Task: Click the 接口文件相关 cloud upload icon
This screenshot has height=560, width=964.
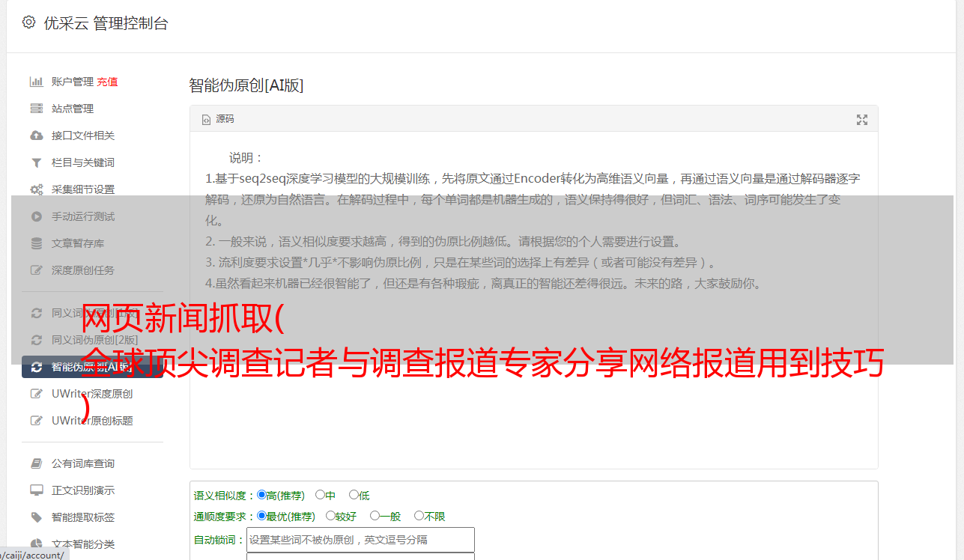Action: [36, 136]
